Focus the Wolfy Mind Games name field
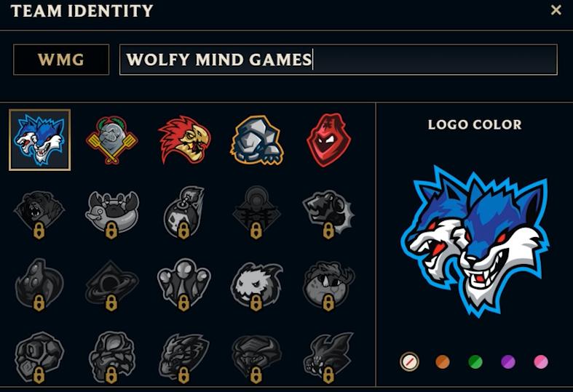The image size is (573, 392). click(x=339, y=60)
